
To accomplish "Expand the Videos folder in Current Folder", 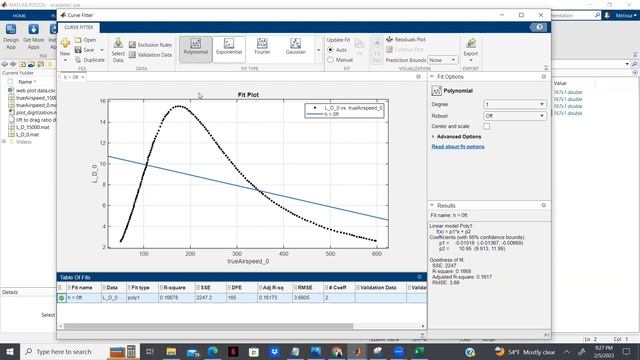I will 4,142.
